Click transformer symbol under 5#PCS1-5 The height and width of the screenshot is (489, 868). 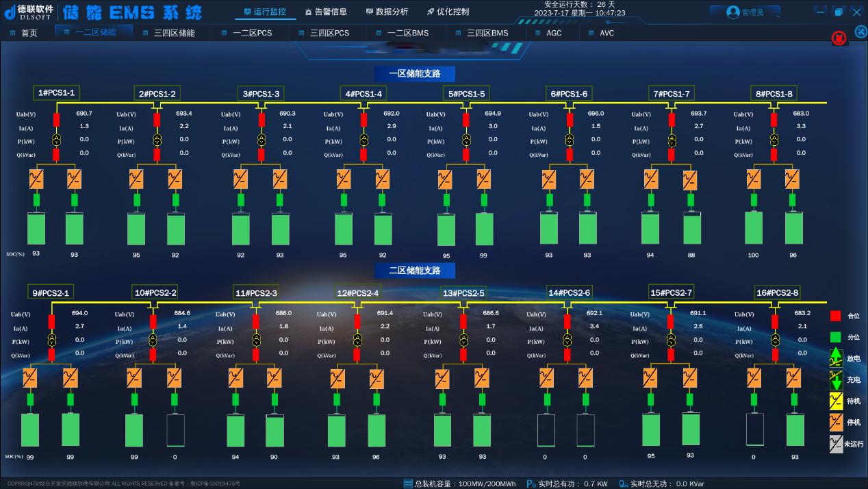(x=466, y=140)
